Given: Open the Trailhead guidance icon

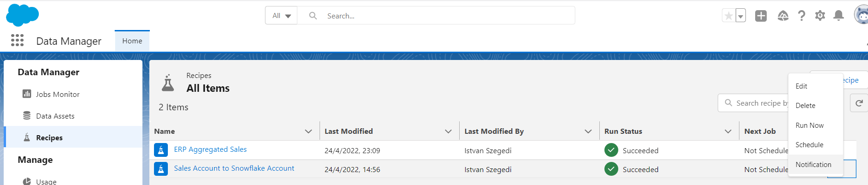Looking at the screenshot, I should [783, 16].
